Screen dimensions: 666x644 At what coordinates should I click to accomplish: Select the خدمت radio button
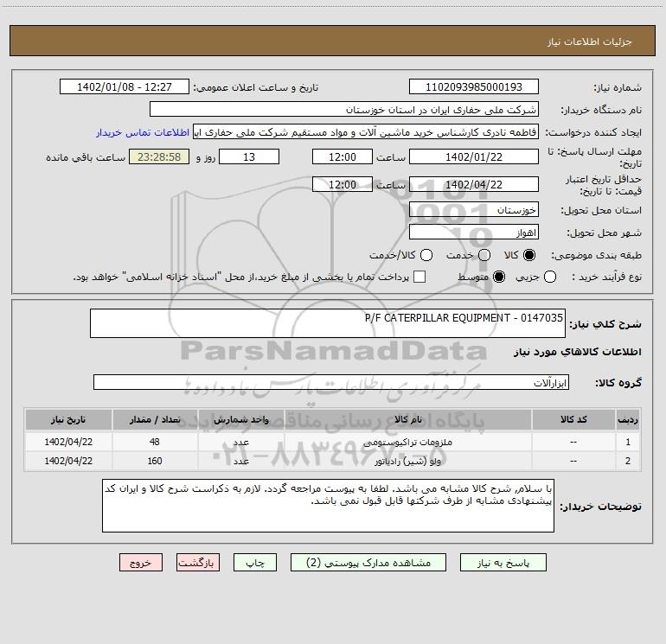click(x=484, y=255)
